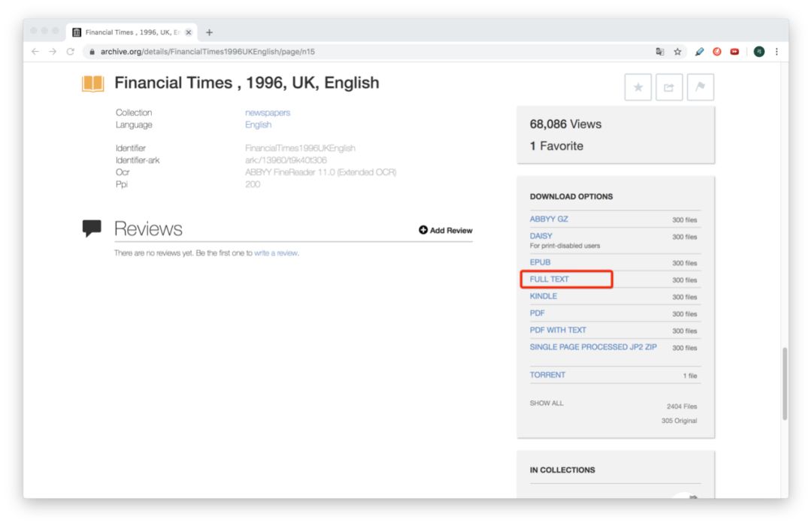Image resolution: width=812 pixels, height=526 pixels.
Task: Download the TORRENT file
Action: [547, 375]
